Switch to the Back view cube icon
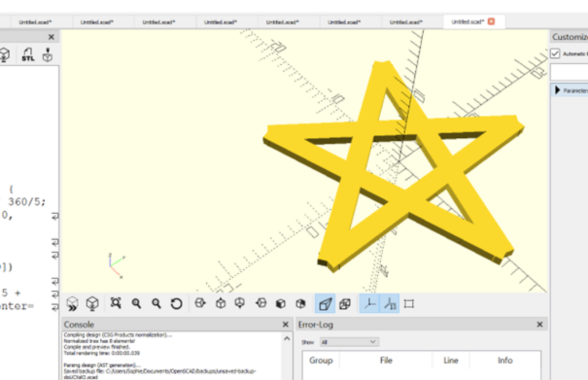The image size is (588, 380). [300, 304]
